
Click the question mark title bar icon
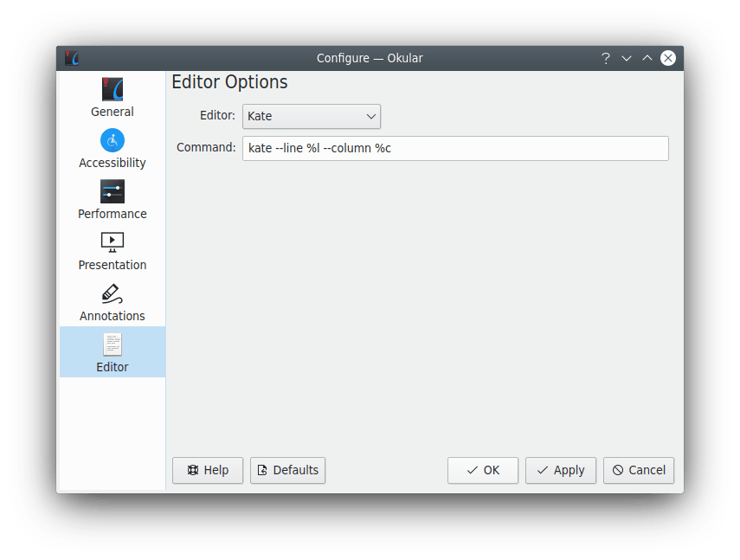[606, 58]
